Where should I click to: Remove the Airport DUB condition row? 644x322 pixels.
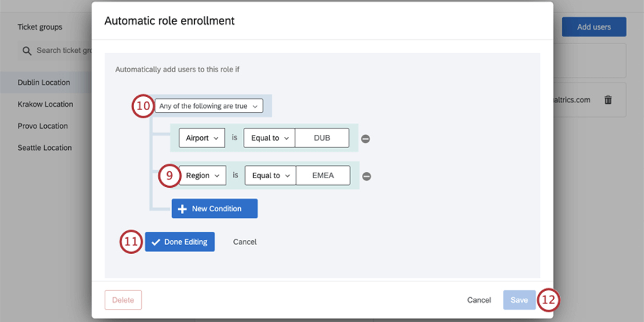click(x=366, y=138)
